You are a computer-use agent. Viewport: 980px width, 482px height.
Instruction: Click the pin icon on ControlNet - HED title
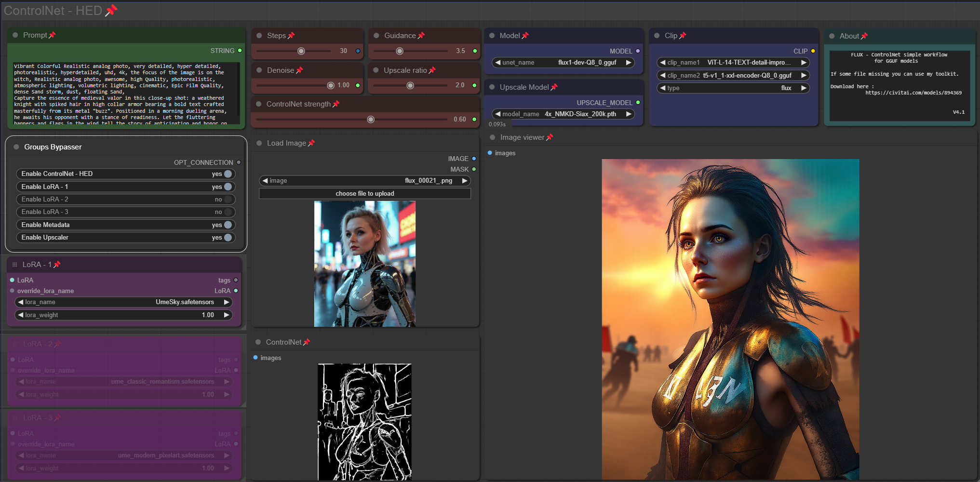(x=111, y=10)
